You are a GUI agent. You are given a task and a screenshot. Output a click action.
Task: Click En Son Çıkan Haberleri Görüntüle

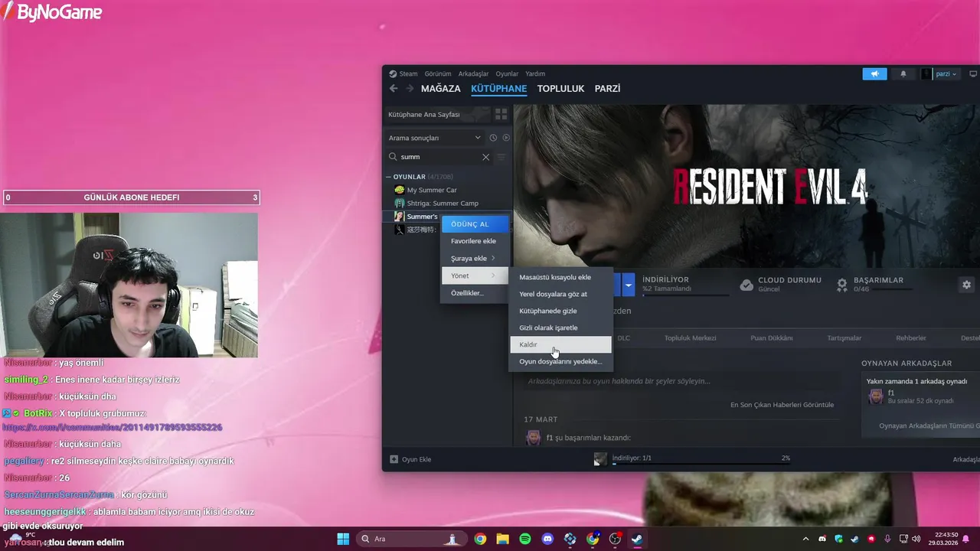[x=782, y=404]
